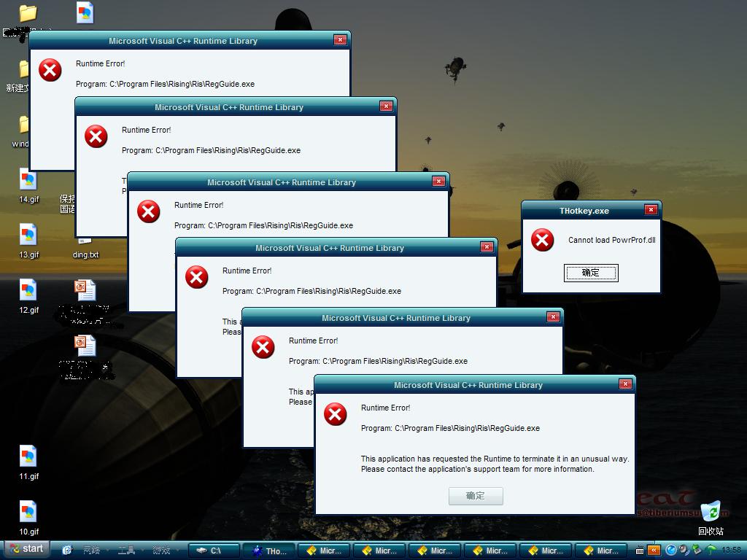Click the on-screen keyboard tray icon
This screenshot has width=747, height=560.
click(x=639, y=551)
